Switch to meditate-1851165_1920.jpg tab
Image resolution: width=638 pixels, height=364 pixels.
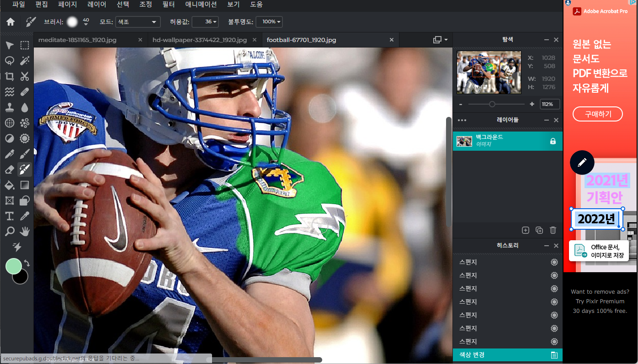pyautogui.click(x=77, y=40)
